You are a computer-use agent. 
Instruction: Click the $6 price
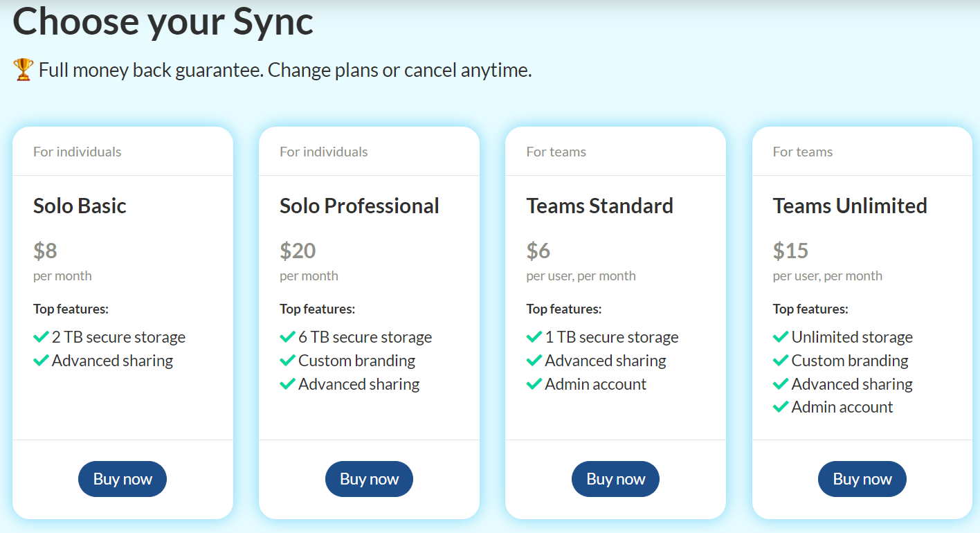(x=538, y=250)
